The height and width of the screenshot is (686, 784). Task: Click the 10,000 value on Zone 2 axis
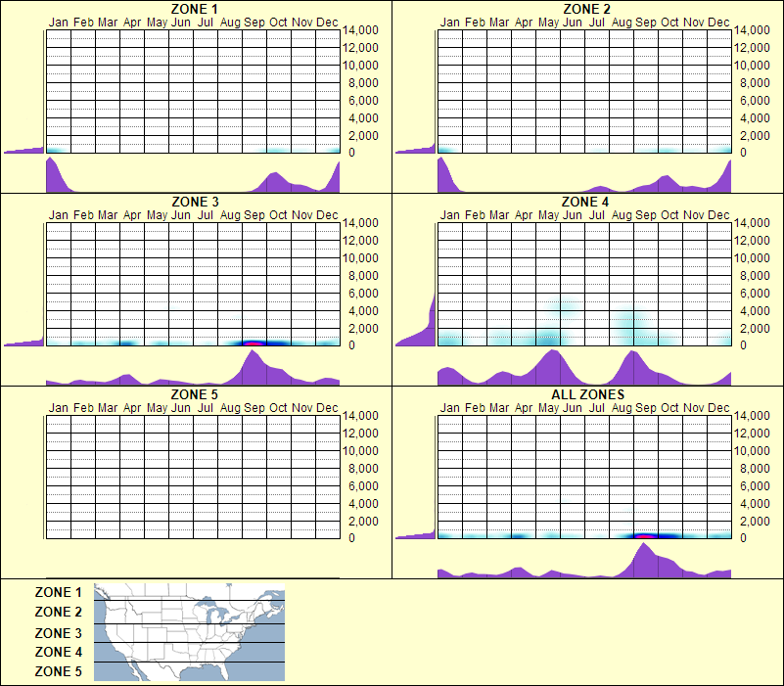tap(752, 65)
